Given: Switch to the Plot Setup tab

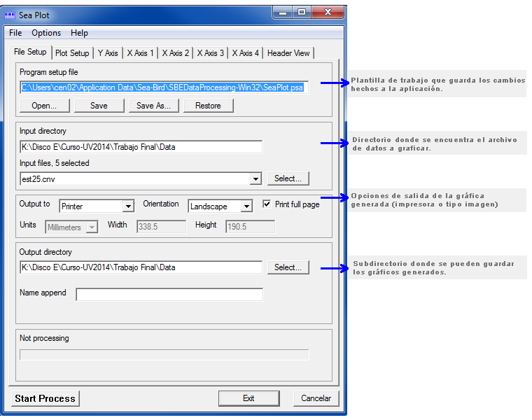Looking at the screenshot, I should click(x=72, y=53).
